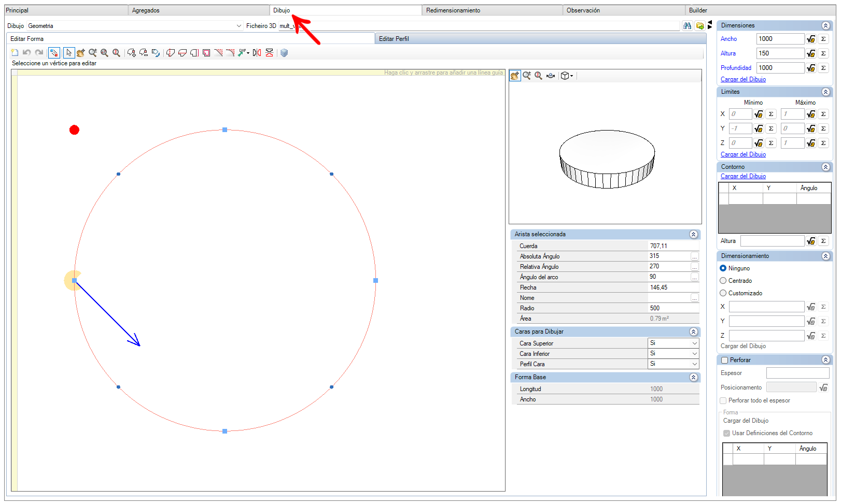Open the DXF import tool

(x=244, y=53)
